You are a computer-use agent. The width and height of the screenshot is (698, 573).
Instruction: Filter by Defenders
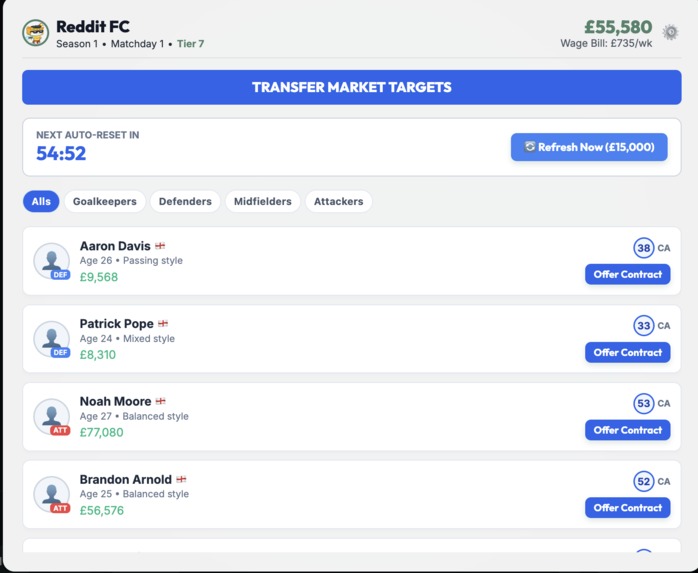(185, 201)
